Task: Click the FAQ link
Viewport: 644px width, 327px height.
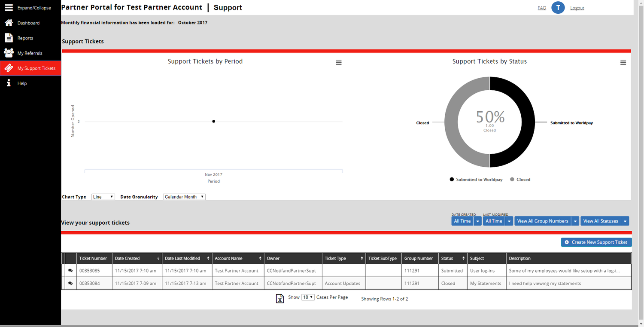Action: pos(542,8)
